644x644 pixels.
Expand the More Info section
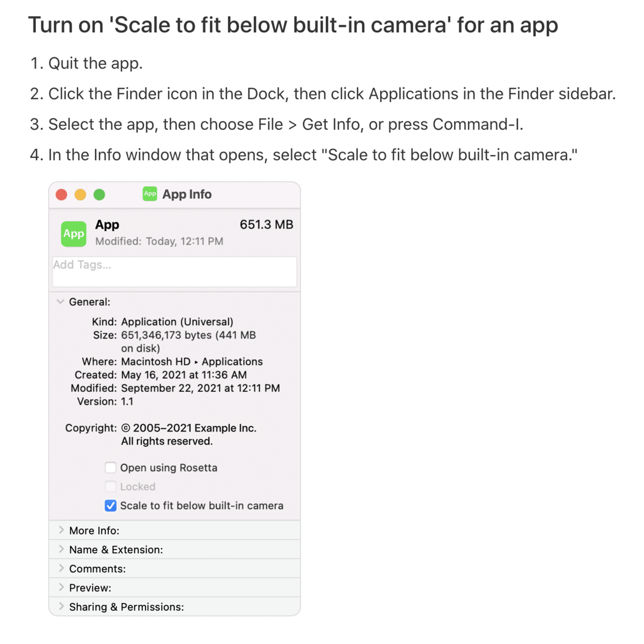point(62,530)
